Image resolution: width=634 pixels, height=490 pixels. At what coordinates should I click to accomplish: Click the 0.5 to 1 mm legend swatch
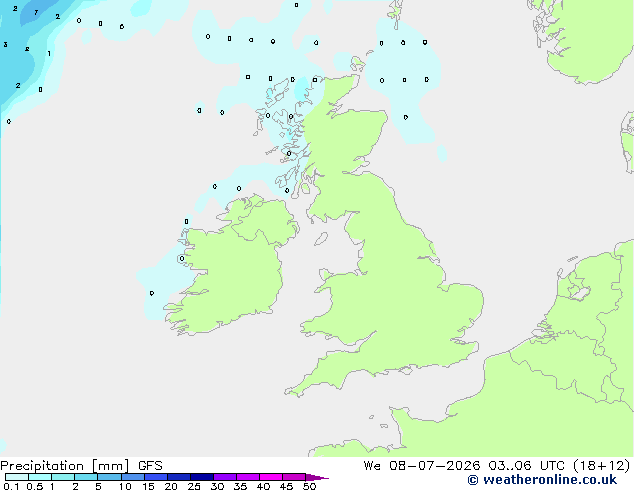pos(40,477)
